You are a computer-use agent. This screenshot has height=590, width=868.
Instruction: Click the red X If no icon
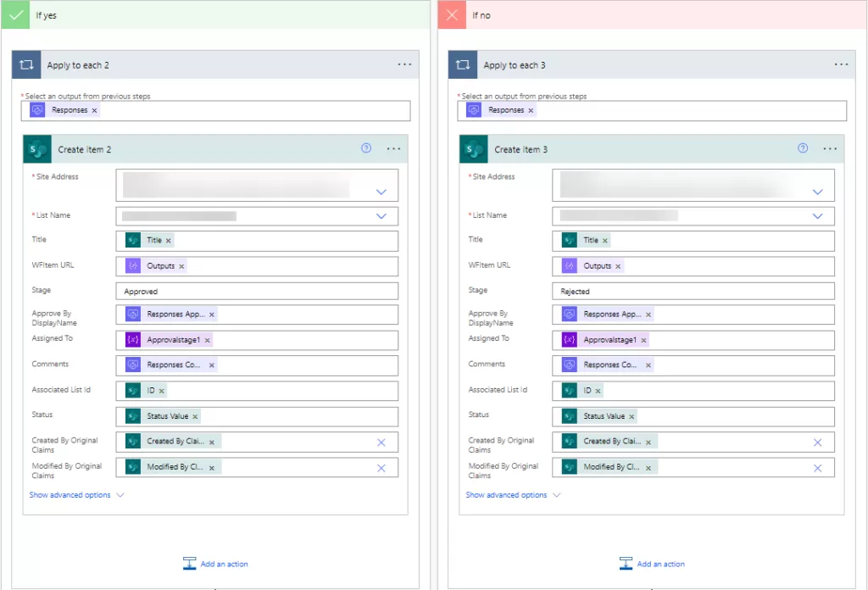click(452, 14)
